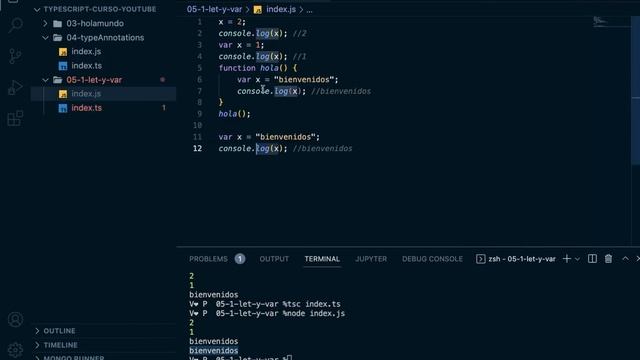Collapse the TYPESCRIPT-CURSO-YOUTUBE root folder

click(x=37, y=9)
